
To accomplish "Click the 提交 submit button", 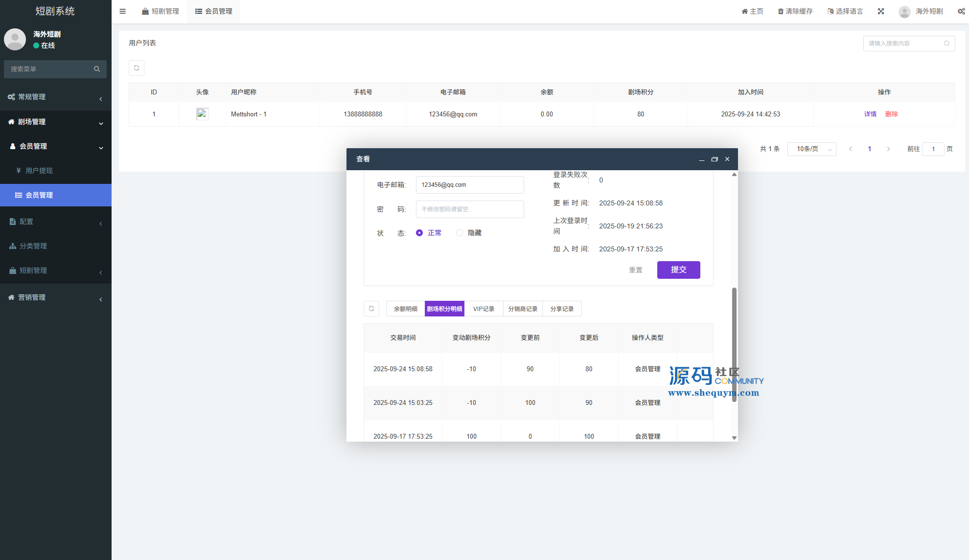I will tap(678, 269).
